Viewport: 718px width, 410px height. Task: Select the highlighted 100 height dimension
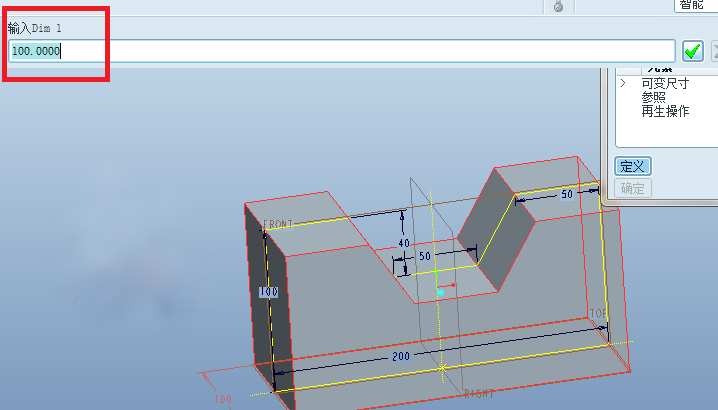[x=268, y=292]
